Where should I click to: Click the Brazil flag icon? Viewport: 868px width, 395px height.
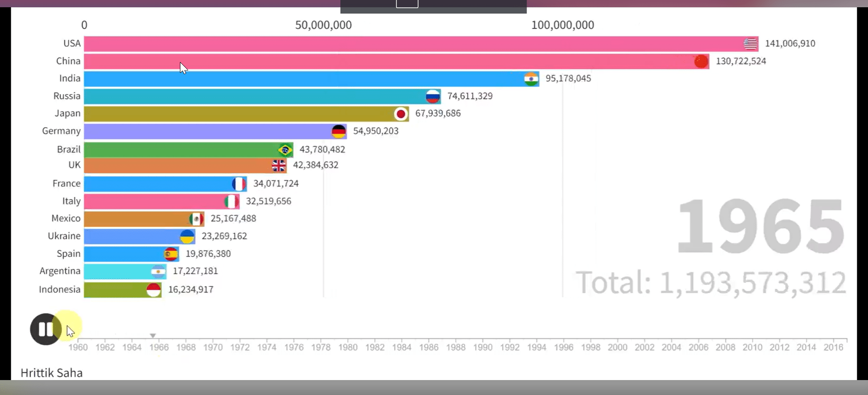point(285,149)
